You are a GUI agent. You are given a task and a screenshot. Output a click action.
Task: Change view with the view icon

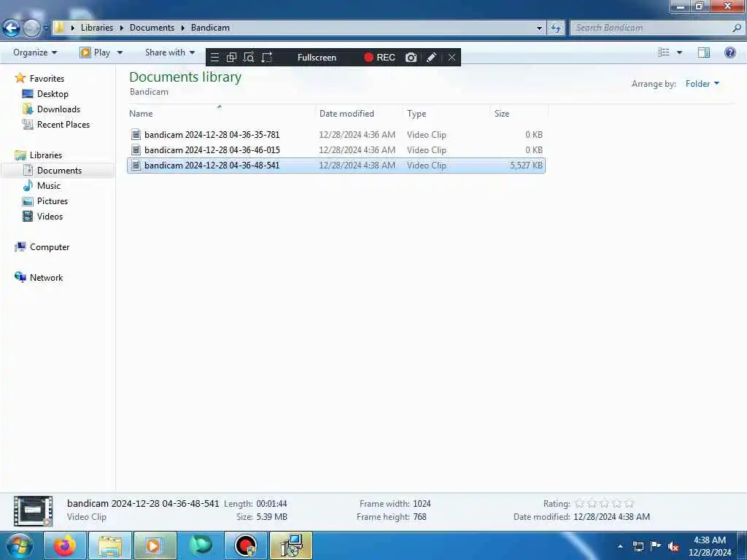pos(664,52)
